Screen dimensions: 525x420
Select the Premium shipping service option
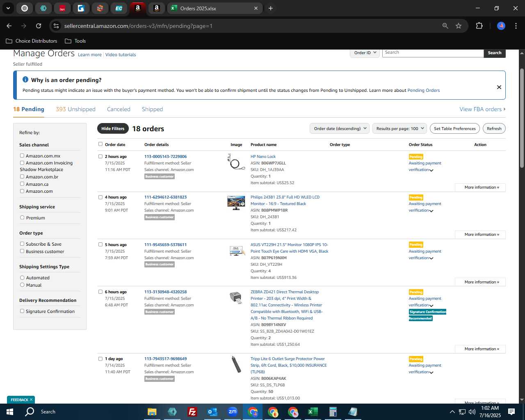click(x=22, y=217)
